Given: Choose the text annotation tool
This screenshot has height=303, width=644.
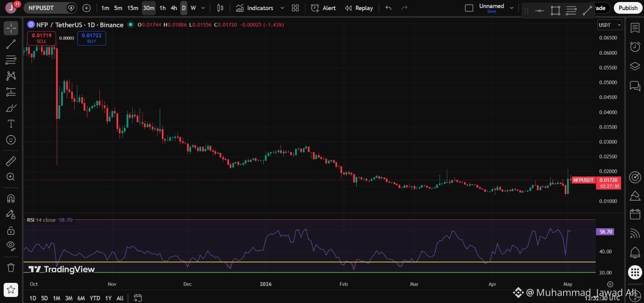Looking at the screenshot, I should point(11,124).
